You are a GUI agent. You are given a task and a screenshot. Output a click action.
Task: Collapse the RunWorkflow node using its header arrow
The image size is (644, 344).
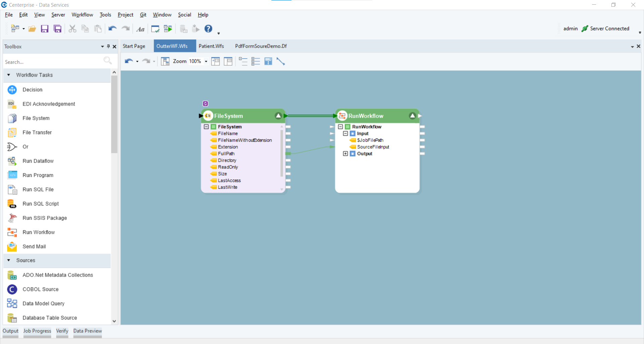[413, 115]
